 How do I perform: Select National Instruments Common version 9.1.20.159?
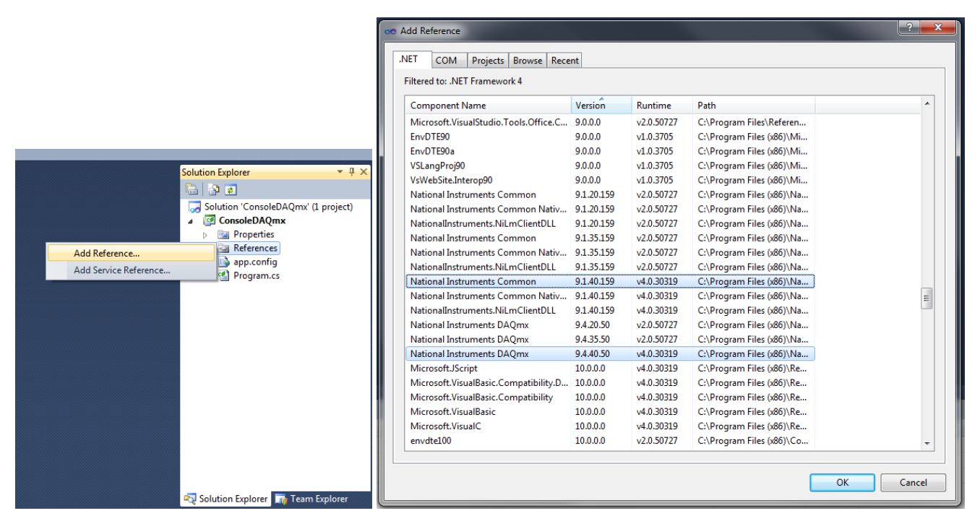click(610, 194)
